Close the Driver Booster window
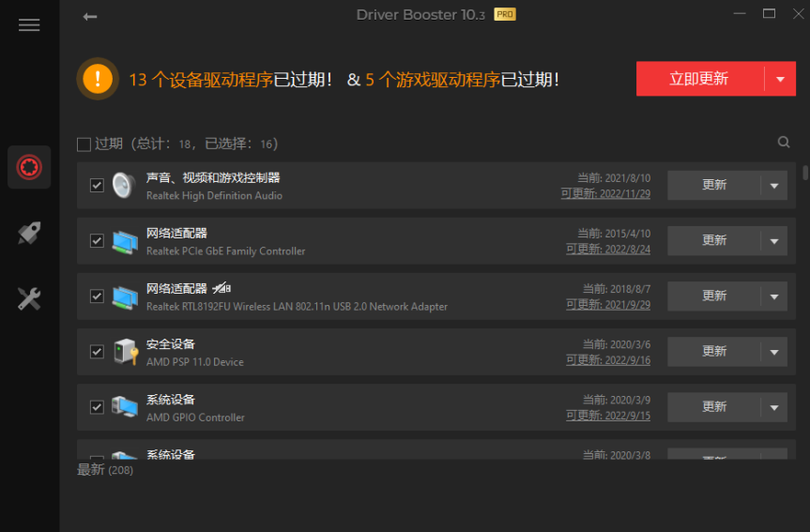 799,14
